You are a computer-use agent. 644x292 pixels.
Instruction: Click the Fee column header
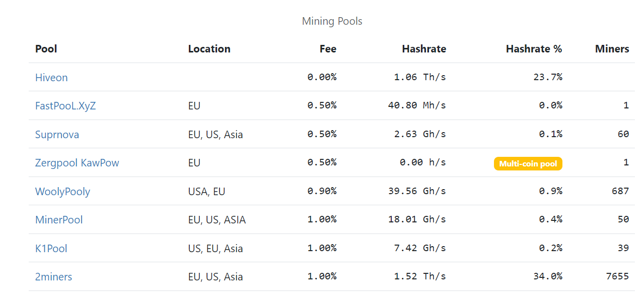(x=328, y=49)
